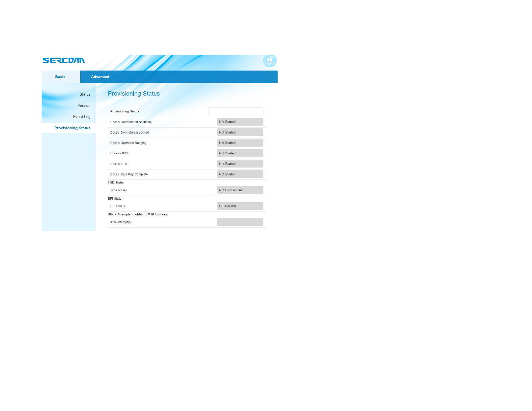The width and height of the screenshot is (532, 411).
Task: Click the Docsis-Downstream Scanning label
Action: click(131, 122)
